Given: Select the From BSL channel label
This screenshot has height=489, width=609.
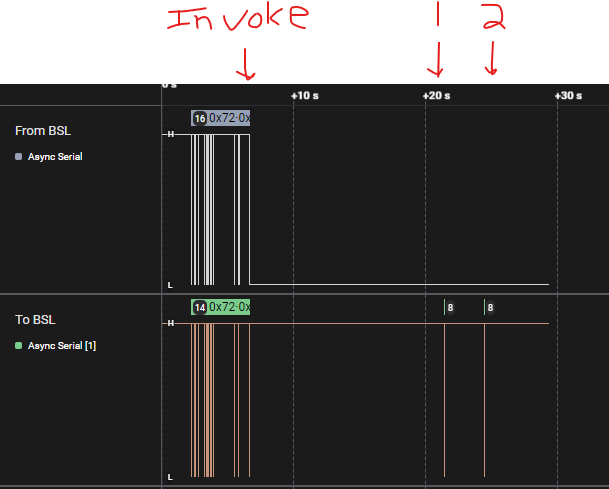Looking at the screenshot, I should (43, 131).
